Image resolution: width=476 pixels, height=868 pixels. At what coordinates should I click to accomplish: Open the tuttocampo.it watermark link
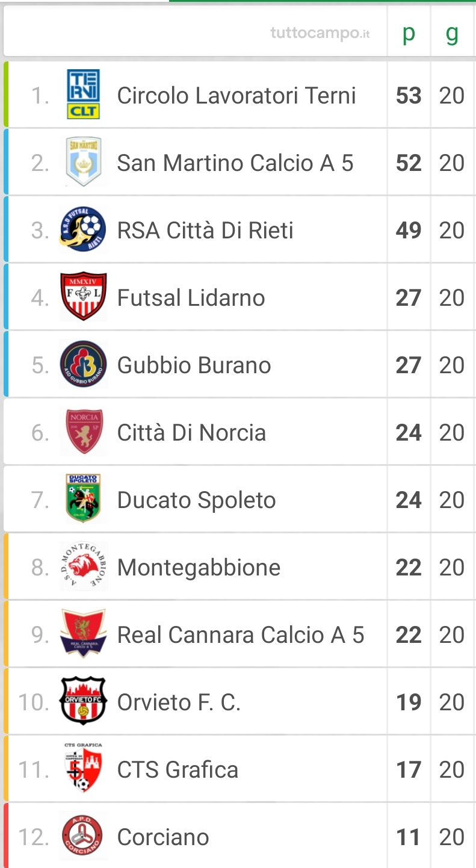coord(320,33)
